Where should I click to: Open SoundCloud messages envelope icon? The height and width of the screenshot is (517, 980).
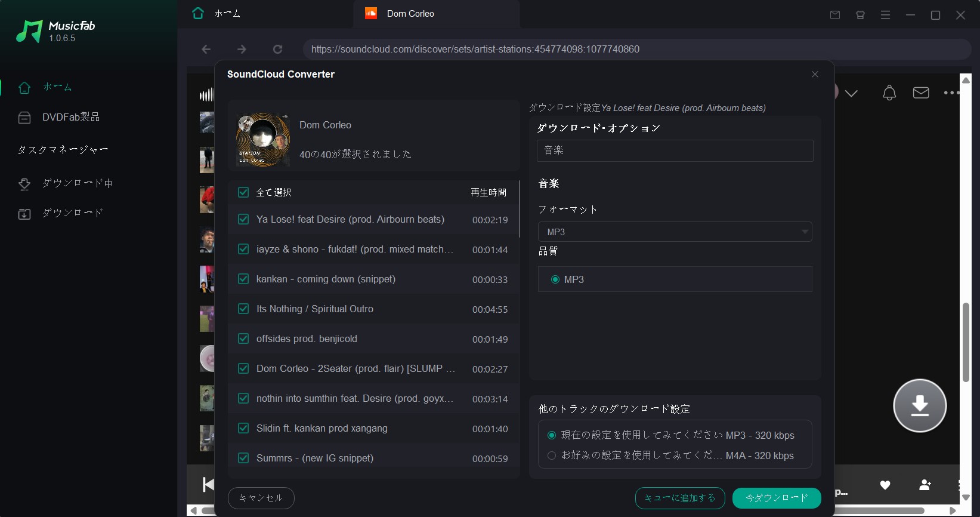(921, 93)
